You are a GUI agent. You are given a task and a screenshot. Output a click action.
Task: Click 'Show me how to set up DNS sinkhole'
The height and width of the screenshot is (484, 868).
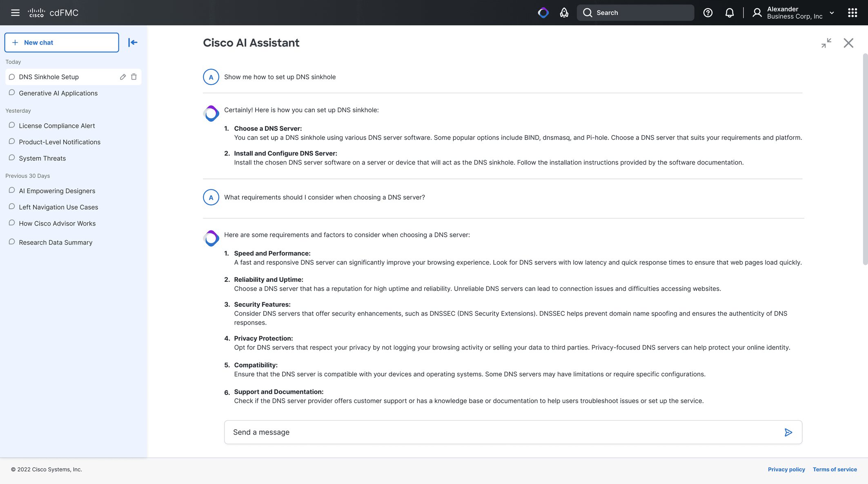pyautogui.click(x=280, y=77)
